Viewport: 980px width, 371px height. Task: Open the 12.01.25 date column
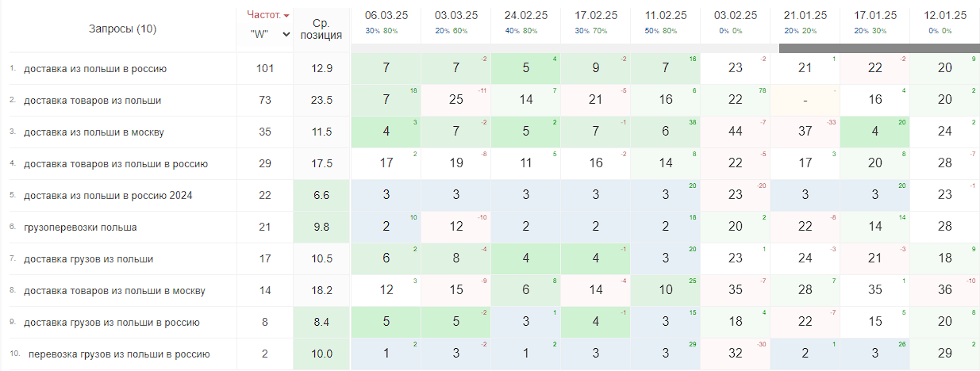945,15
